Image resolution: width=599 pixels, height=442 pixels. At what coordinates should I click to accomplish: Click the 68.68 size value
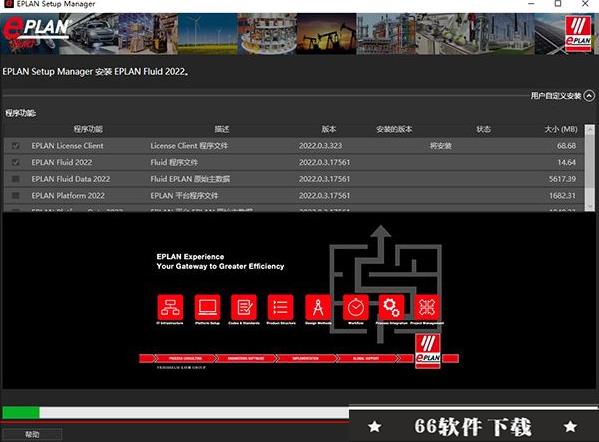566,146
